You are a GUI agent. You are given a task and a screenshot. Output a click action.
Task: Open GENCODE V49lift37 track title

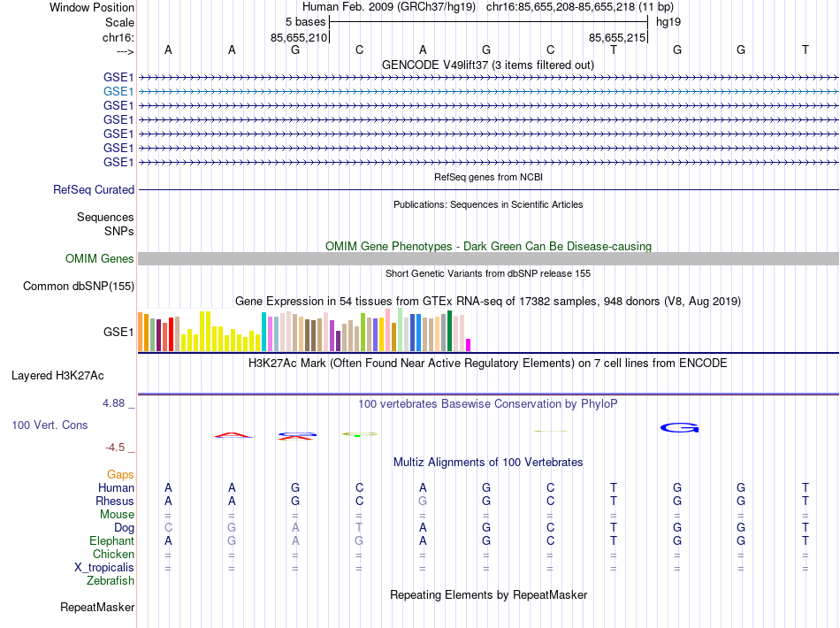(487, 65)
